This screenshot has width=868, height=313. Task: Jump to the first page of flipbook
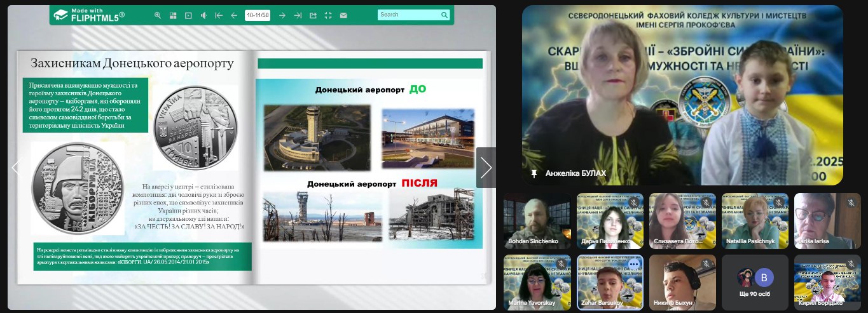219,15
